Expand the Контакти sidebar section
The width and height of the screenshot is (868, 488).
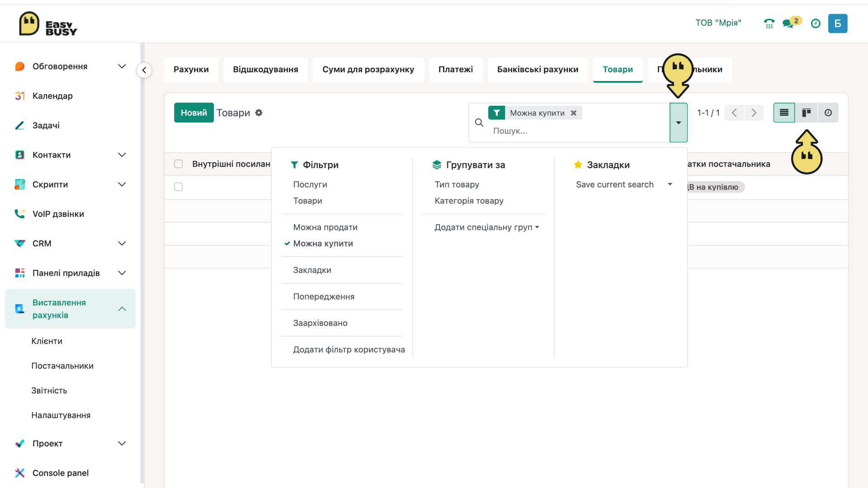click(x=122, y=155)
